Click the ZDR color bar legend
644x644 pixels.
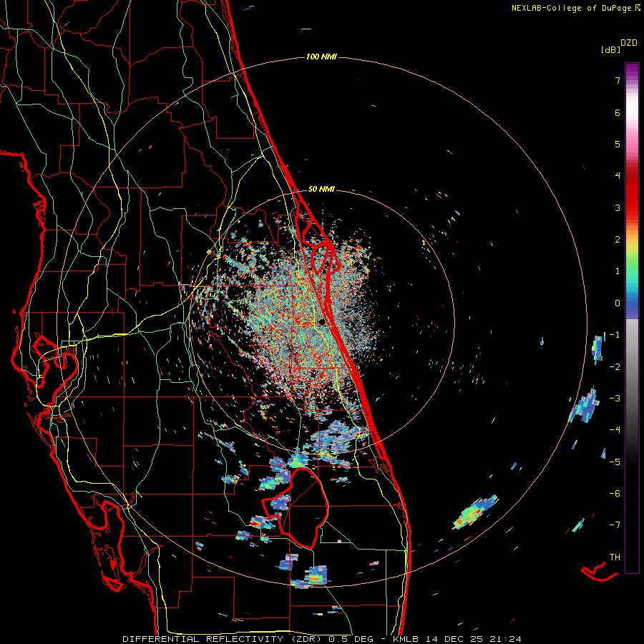click(632, 318)
